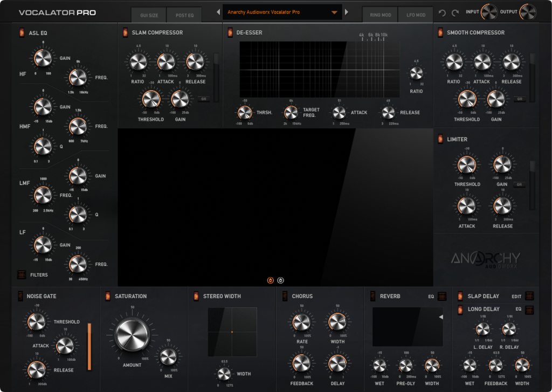Click the De-Esser RATIO knob
Viewport: 552px width, 392px height.
pos(416,73)
